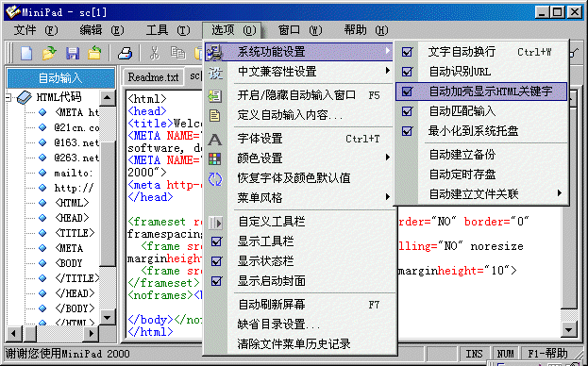Click the refresh arrows icon beside 恢复字体及颜色默认值
This screenshot has width=588, height=366.
pyautogui.click(x=215, y=179)
